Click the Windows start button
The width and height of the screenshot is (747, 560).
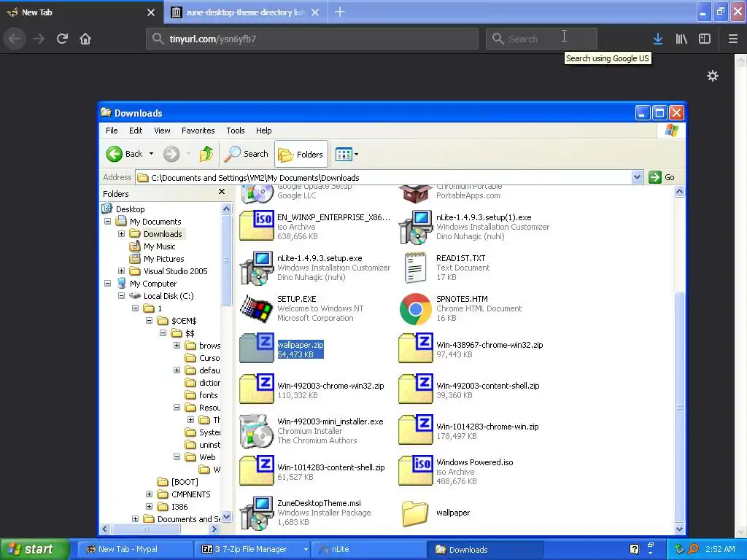tap(35, 549)
